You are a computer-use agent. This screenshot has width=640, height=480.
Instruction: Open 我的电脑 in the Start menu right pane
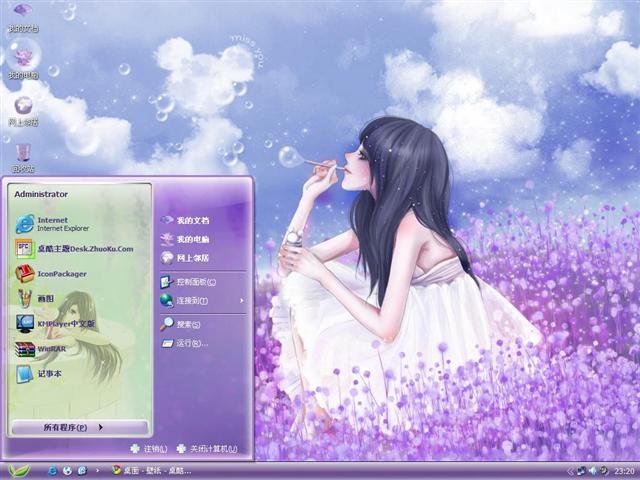[185, 239]
